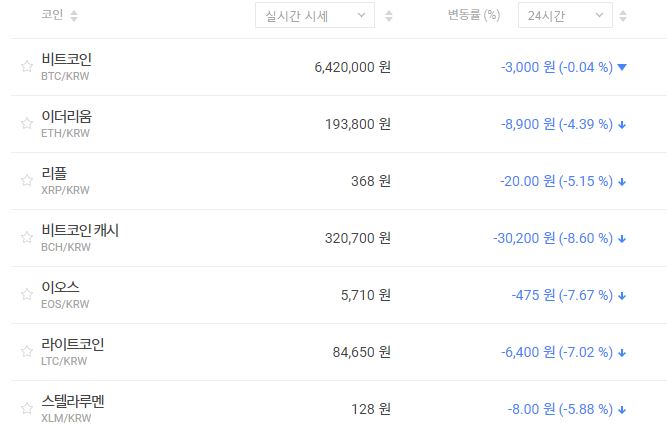Click the 코인 column header

[x=52, y=16]
